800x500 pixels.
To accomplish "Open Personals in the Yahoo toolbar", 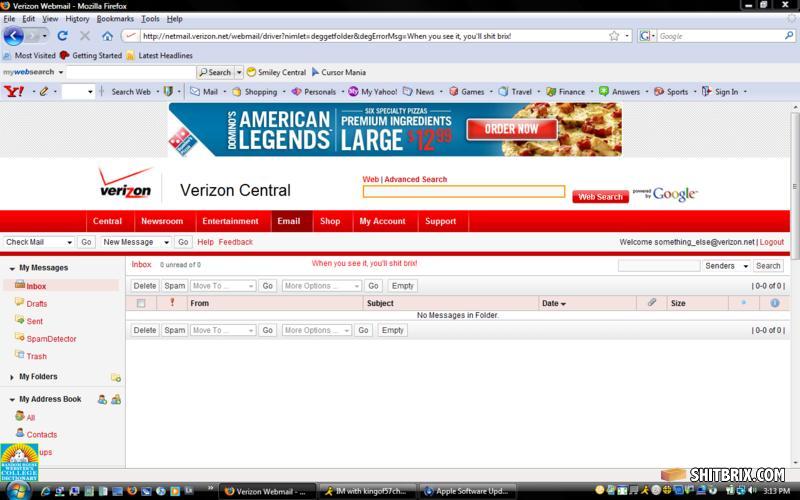I will [x=314, y=92].
